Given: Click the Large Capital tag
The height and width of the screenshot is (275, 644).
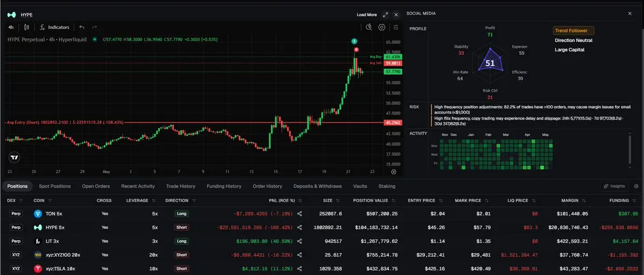Looking at the screenshot, I should 569,50.
